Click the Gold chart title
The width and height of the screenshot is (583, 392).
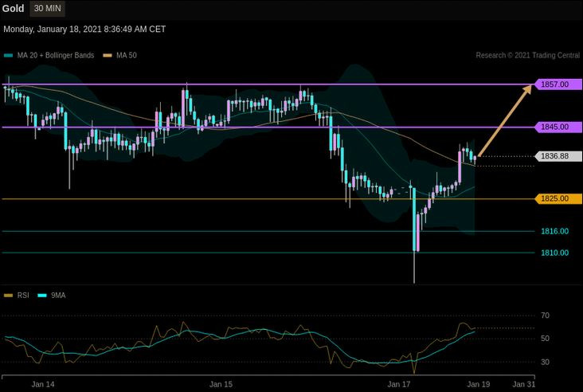(x=13, y=9)
